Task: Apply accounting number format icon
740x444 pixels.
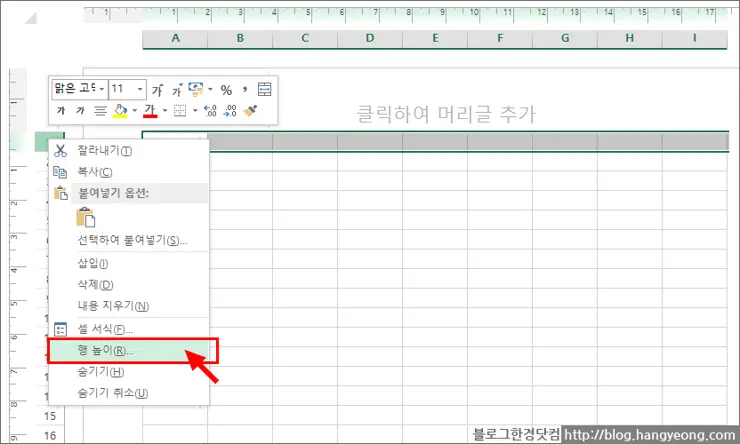Action: coord(195,89)
